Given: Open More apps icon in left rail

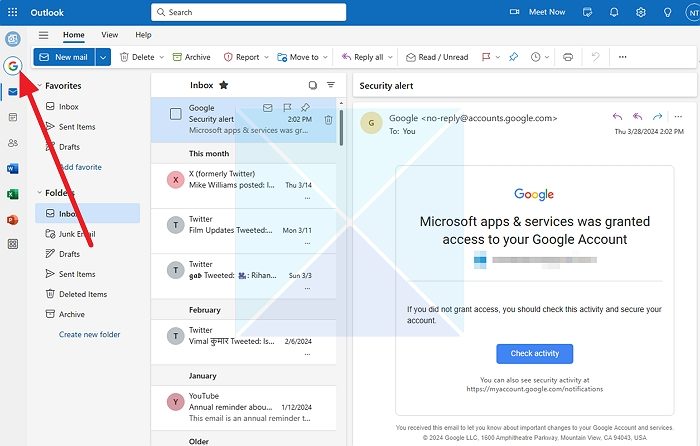Looking at the screenshot, I should click(12, 244).
